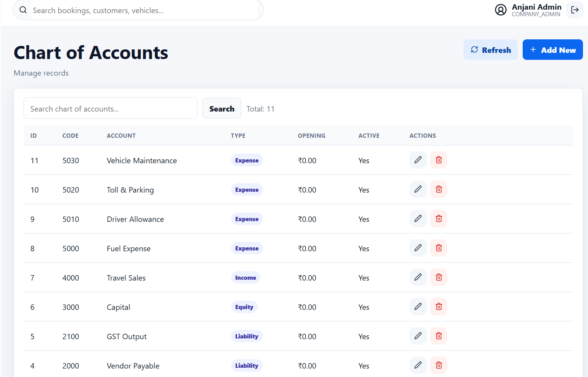
Task: Click the 'Vendor Payable' account name
Action: point(133,366)
